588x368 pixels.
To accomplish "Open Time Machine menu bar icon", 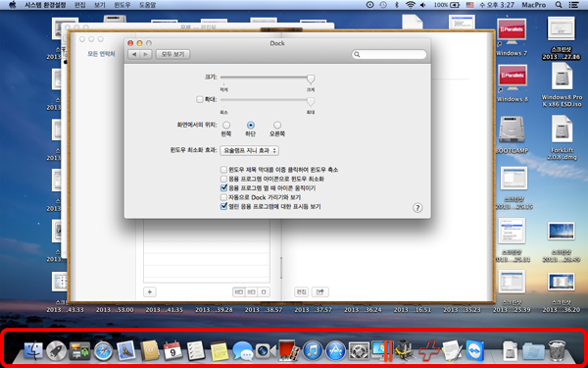I will point(383,5).
